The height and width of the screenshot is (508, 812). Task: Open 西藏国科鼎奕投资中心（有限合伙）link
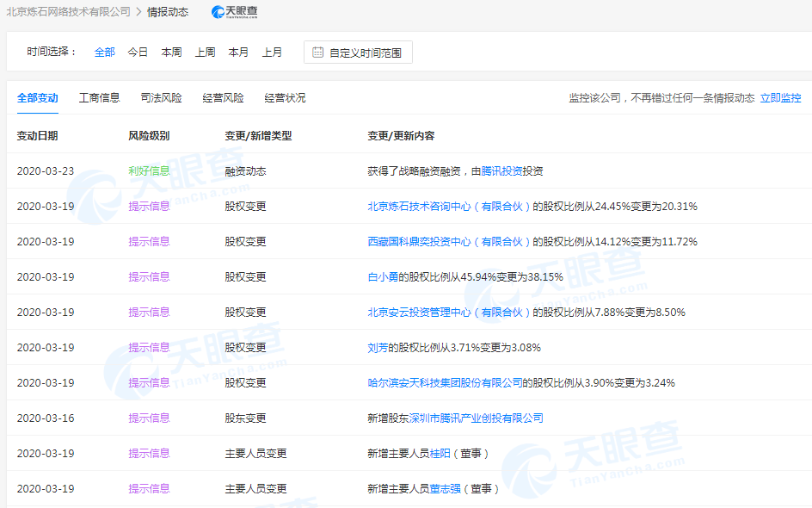click(450, 242)
